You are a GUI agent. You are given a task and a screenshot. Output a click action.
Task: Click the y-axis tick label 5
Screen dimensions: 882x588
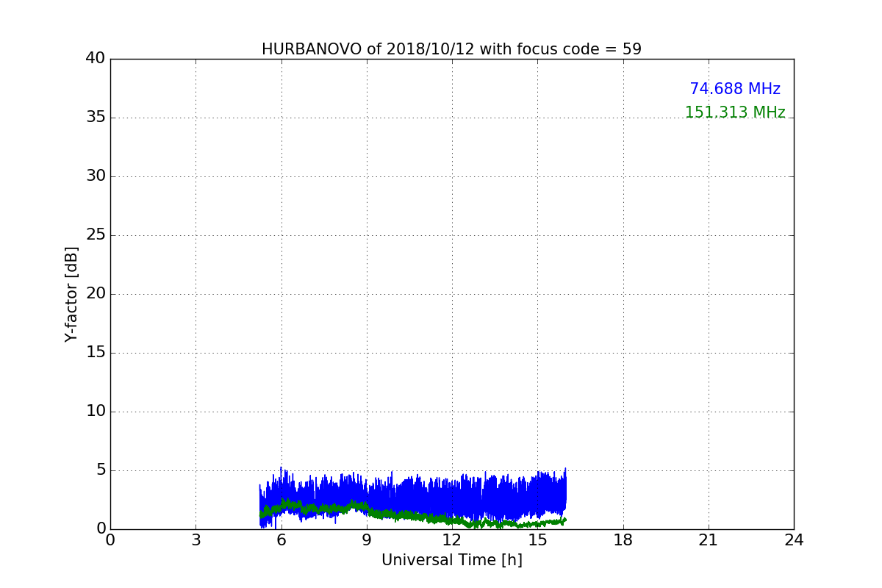[x=101, y=470]
